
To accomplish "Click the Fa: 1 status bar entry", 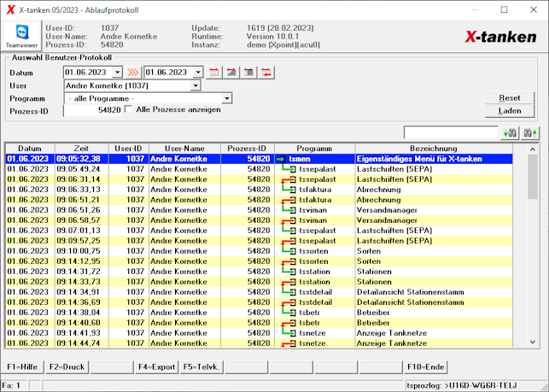I will click(11, 386).
